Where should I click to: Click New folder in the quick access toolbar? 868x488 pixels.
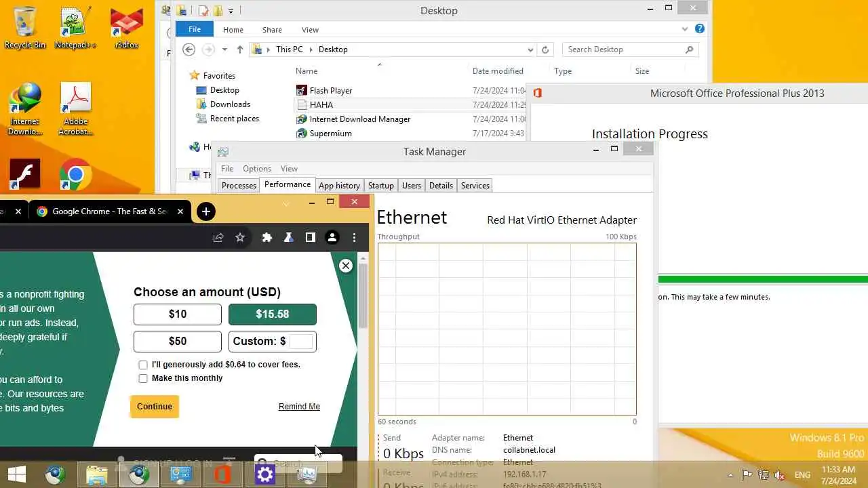pyautogui.click(x=218, y=10)
